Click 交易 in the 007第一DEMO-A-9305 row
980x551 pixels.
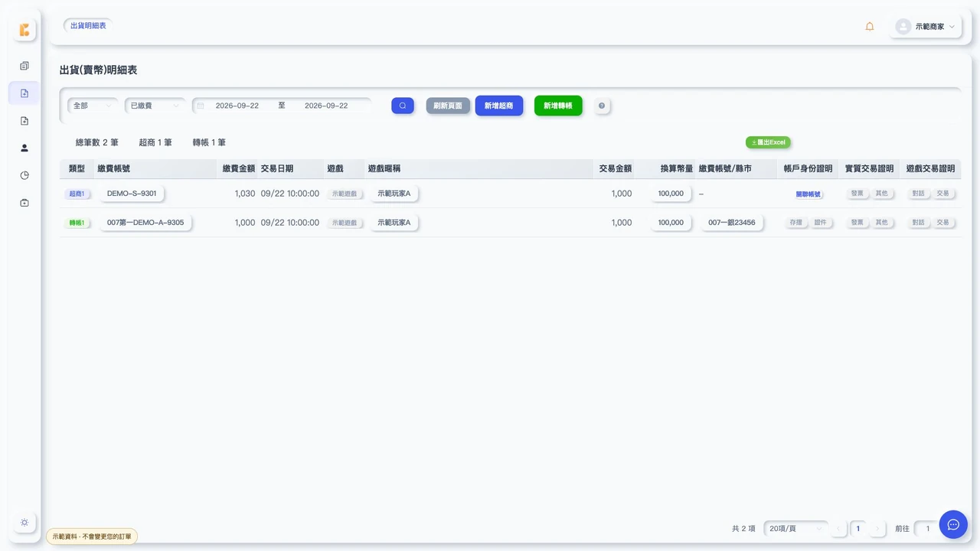[x=943, y=223]
